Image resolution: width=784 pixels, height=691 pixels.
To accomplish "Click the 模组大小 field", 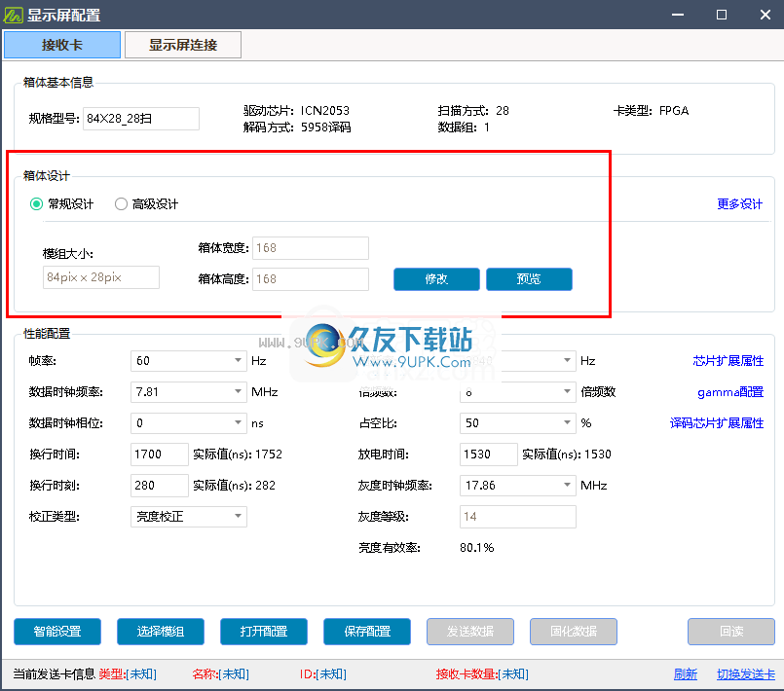I will (101, 277).
